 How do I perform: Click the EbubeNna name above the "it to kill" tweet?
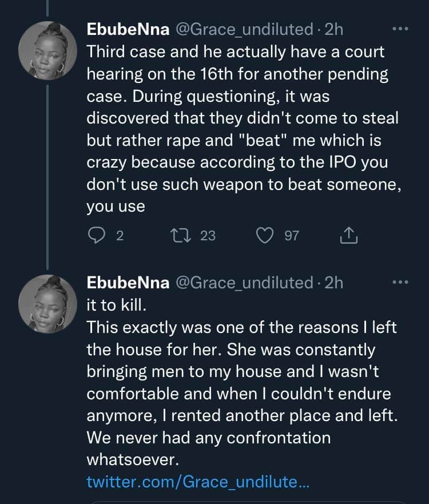[x=128, y=282]
